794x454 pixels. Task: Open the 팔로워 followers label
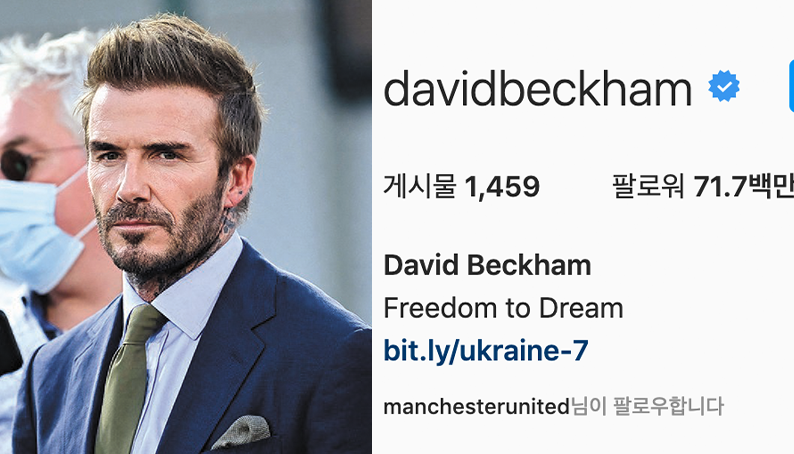(649, 186)
